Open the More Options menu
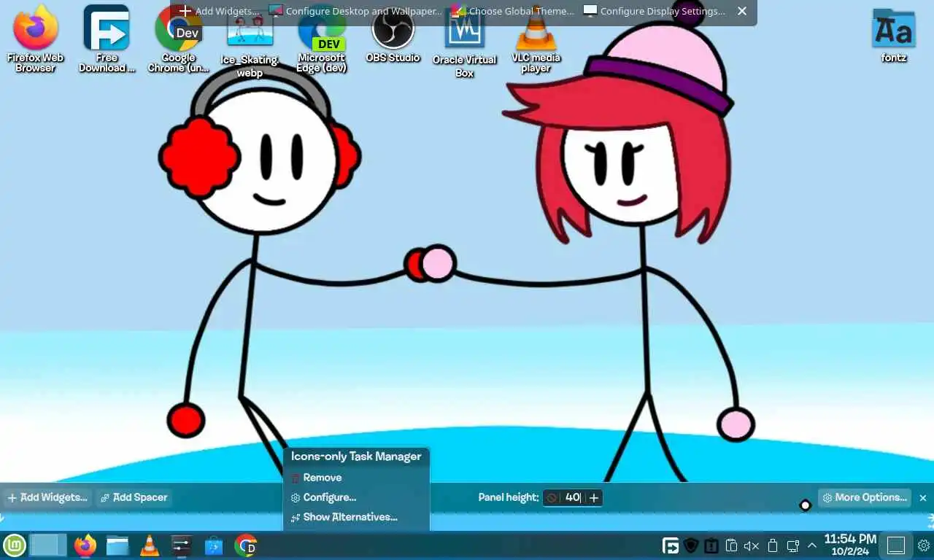934x560 pixels. 865,497
